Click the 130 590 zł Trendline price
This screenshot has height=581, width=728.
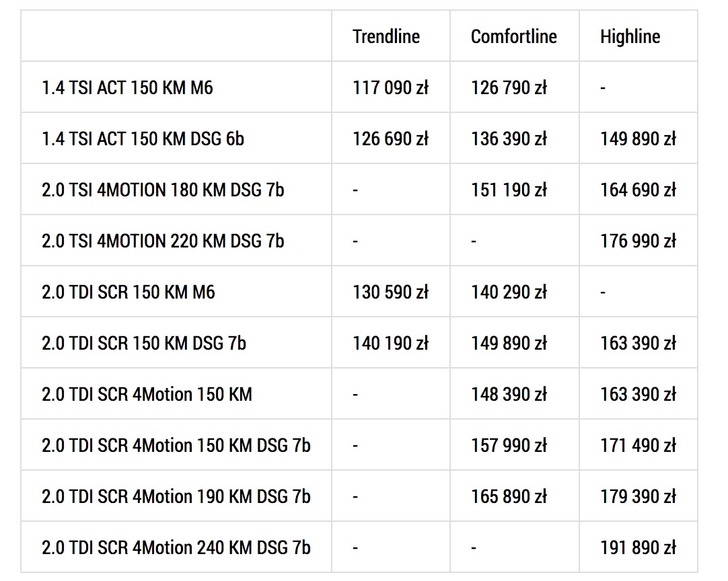click(390, 292)
